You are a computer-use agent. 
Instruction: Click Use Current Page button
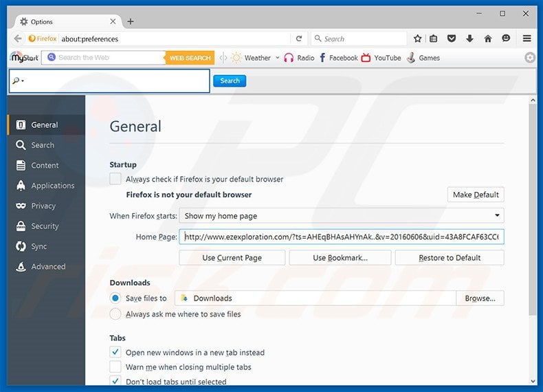[232, 257]
